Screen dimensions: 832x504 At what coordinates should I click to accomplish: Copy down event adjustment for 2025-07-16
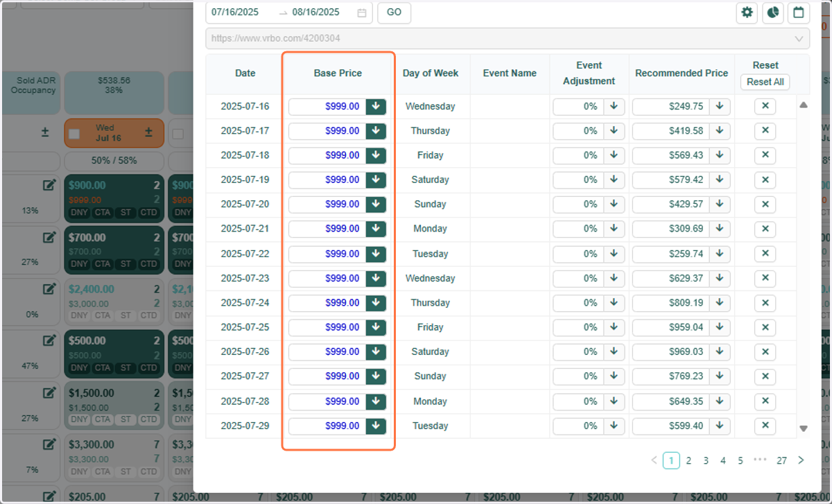point(614,107)
